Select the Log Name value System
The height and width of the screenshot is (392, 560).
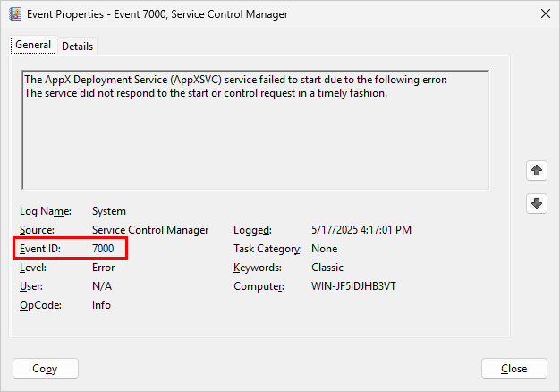[109, 211]
